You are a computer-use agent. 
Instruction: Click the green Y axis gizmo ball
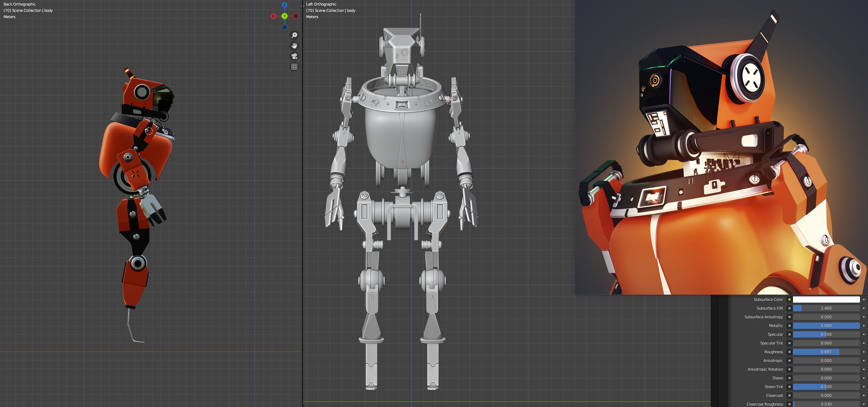click(285, 16)
